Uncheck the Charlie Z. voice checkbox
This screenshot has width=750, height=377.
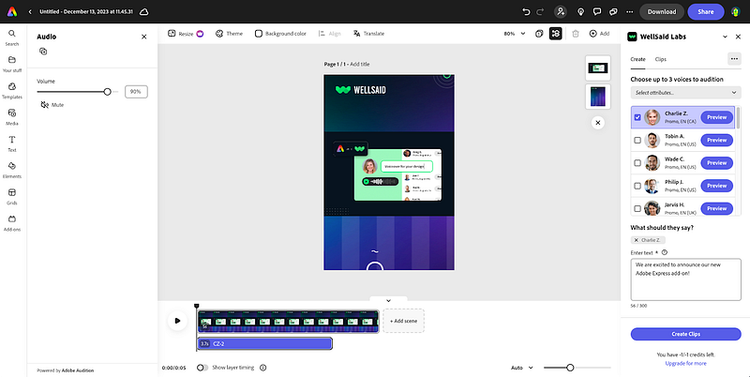point(637,117)
